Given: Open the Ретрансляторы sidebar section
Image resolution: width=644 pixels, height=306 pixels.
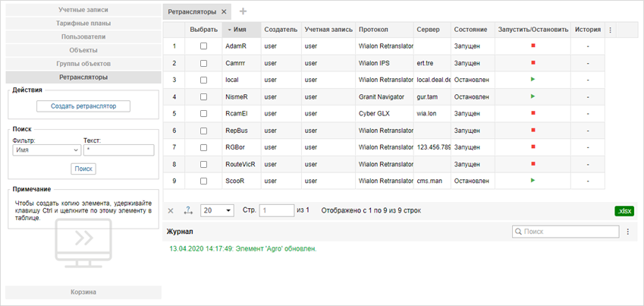Looking at the screenshot, I should pos(83,77).
